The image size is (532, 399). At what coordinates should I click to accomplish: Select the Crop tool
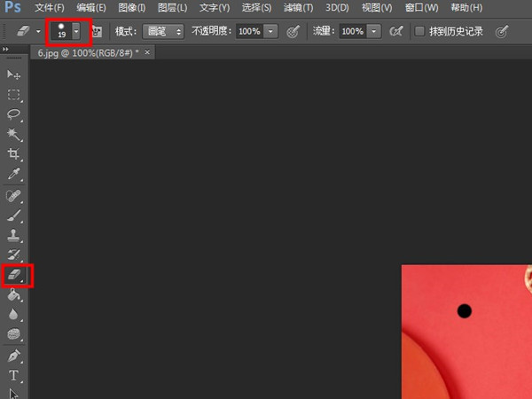(13, 153)
